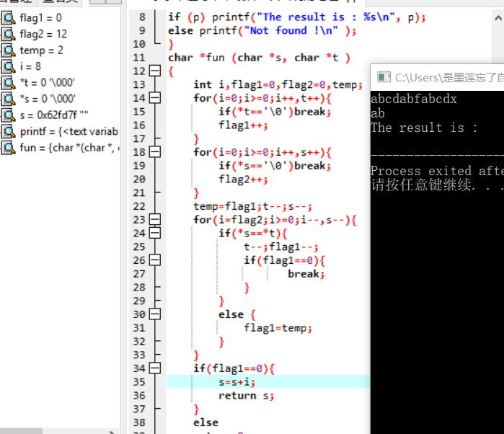This screenshot has width=504, height=434.
Task: Select the s = 0x62fd7f watch entry
Action: pos(53,115)
